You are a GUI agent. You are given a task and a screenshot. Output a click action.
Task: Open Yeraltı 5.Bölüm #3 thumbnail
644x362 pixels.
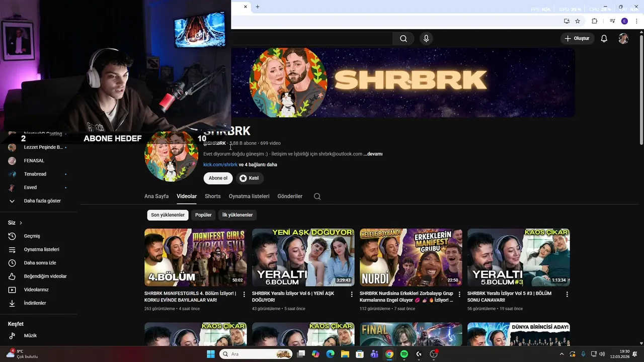click(x=519, y=257)
